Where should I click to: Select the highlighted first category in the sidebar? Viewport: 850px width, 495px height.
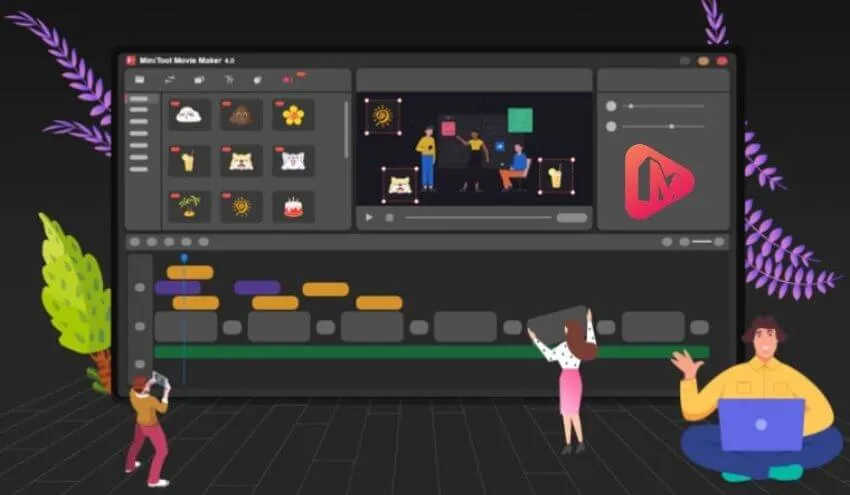click(x=139, y=99)
